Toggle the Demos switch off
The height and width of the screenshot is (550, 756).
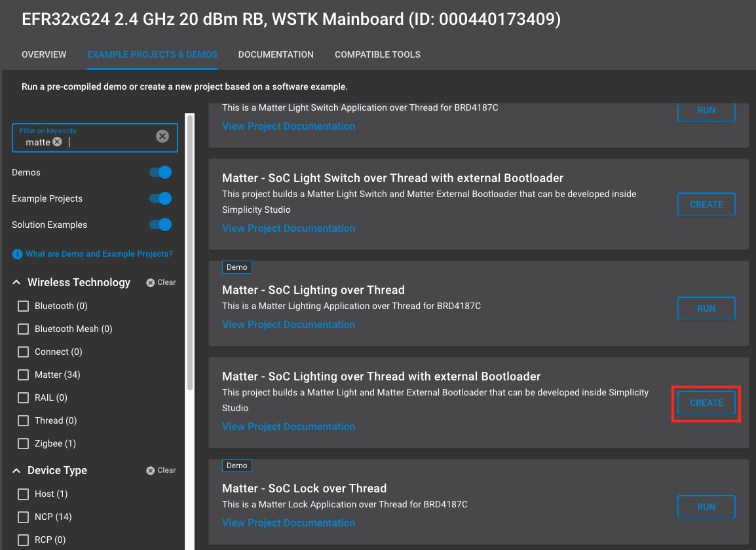pos(161,172)
